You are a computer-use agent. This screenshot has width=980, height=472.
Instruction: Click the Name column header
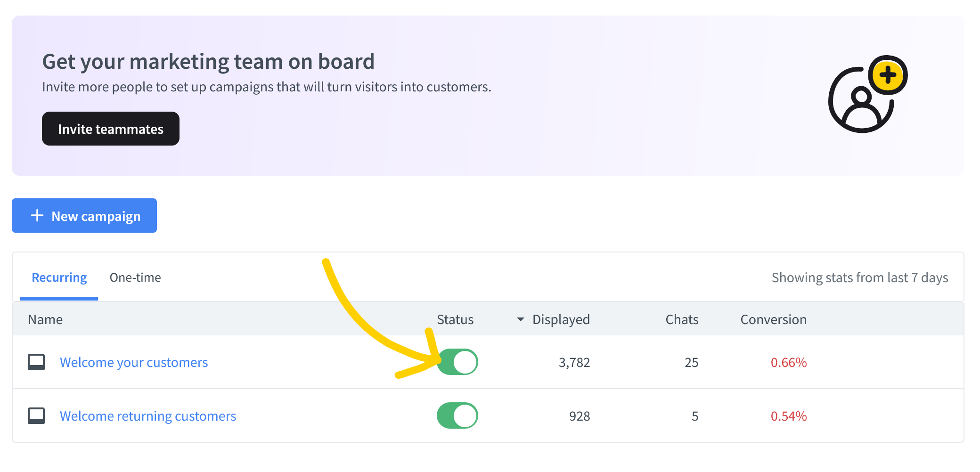[x=45, y=319]
